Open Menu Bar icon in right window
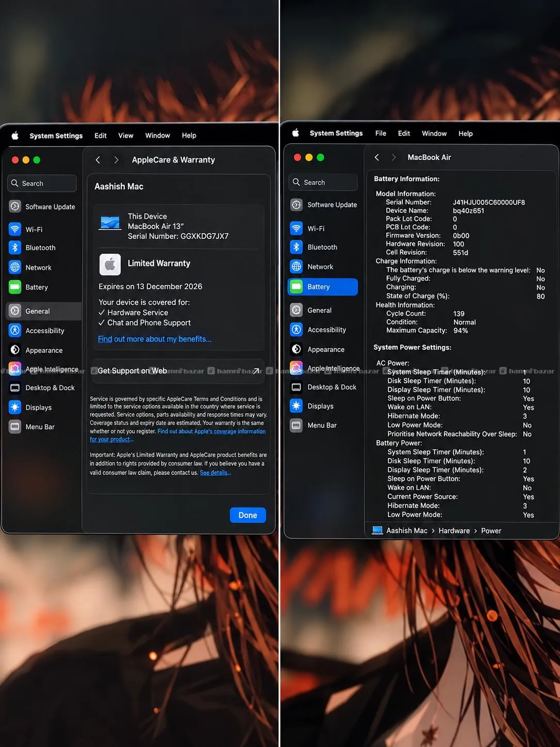This screenshot has width=560, height=747. point(297,425)
